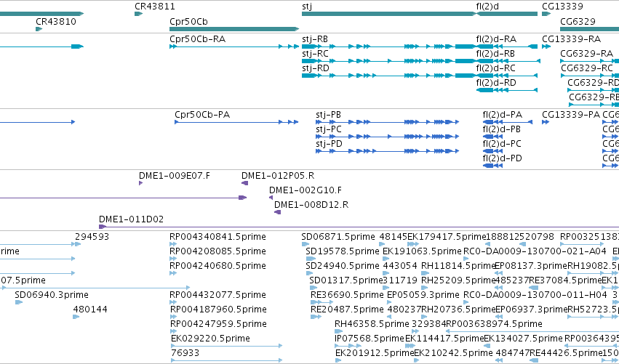Select the DME1-008D12.R clone marker
The width and height of the screenshot is (619, 364).
tap(278, 212)
